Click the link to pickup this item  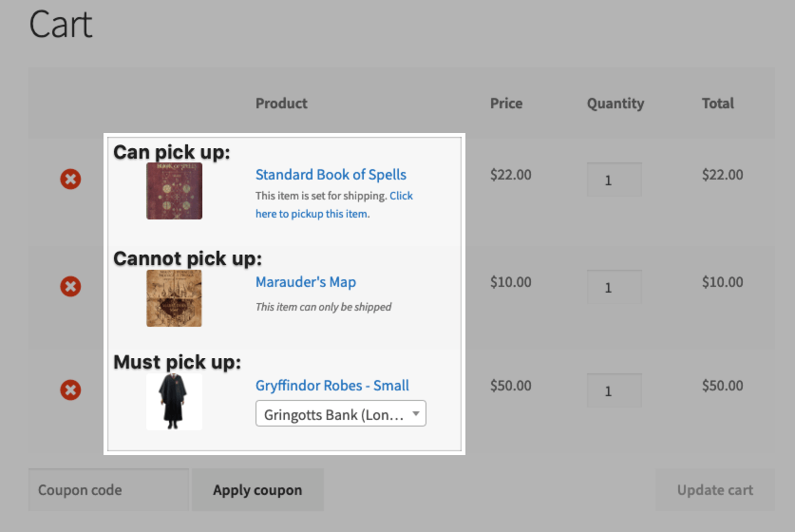(x=311, y=214)
